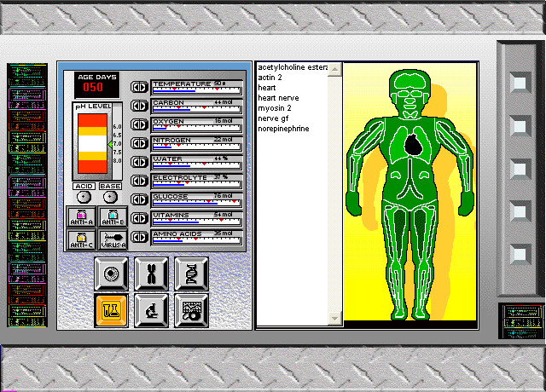Apply the ANTI-C bottle
Viewport: 546px width, 392px height.
[x=81, y=239]
